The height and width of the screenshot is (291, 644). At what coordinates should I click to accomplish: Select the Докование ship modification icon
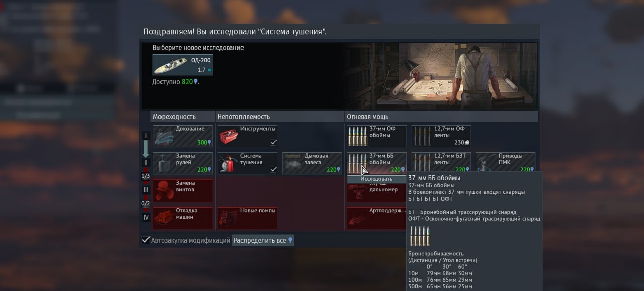click(183, 136)
